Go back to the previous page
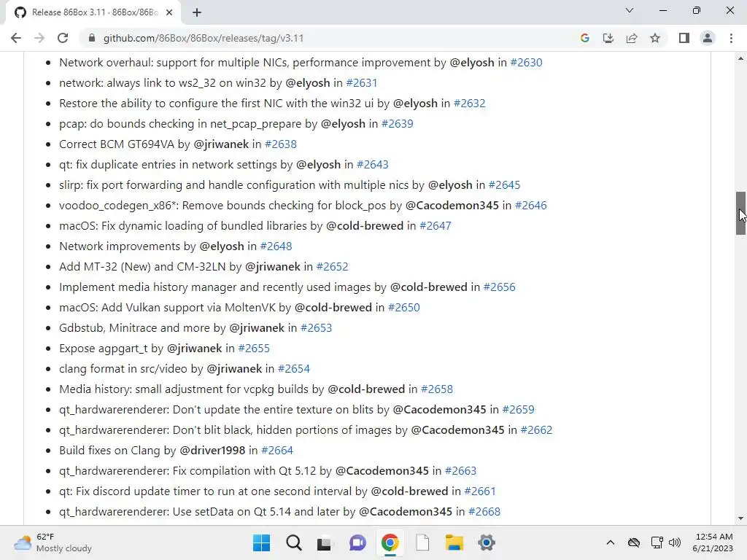The width and height of the screenshot is (747, 560). click(16, 38)
